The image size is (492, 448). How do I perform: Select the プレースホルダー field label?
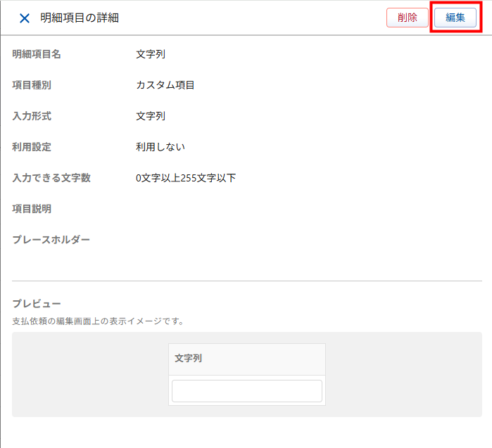(51, 240)
